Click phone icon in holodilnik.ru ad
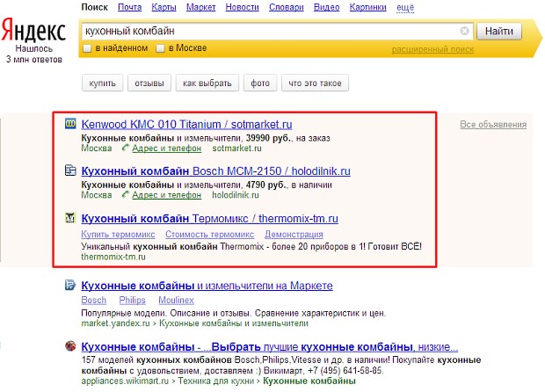The image size is (545, 392). tap(125, 194)
